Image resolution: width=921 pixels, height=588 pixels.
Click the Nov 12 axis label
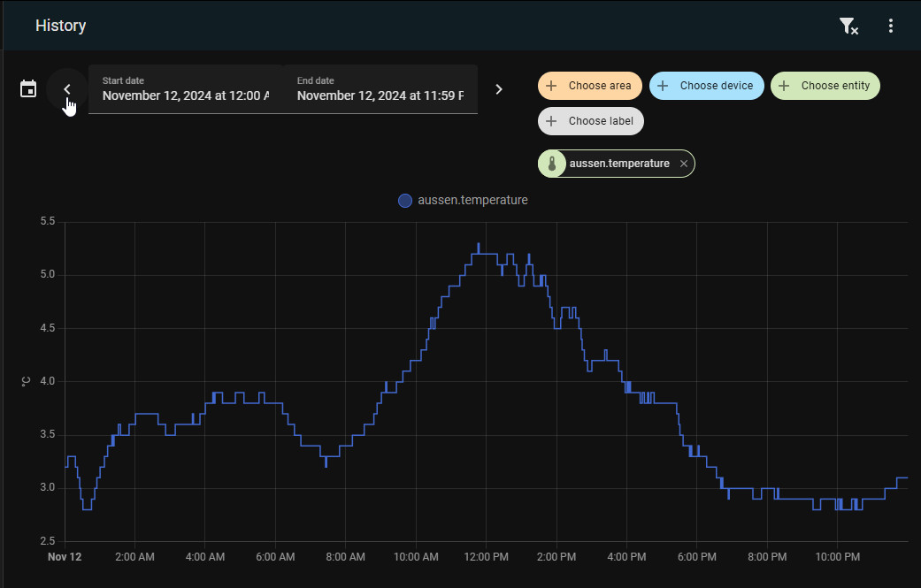65,557
